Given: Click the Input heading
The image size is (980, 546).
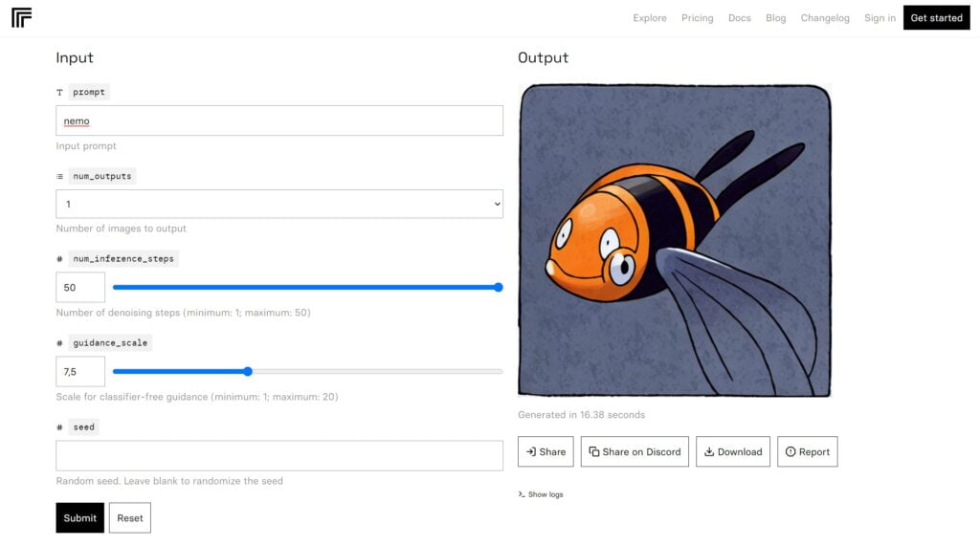Looking at the screenshot, I should tap(75, 57).
